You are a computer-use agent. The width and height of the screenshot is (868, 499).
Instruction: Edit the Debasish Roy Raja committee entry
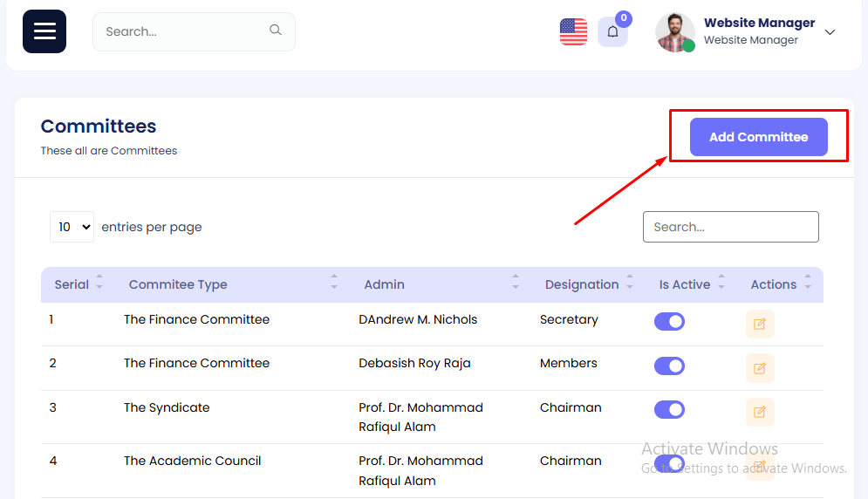(x=760, y=368)
